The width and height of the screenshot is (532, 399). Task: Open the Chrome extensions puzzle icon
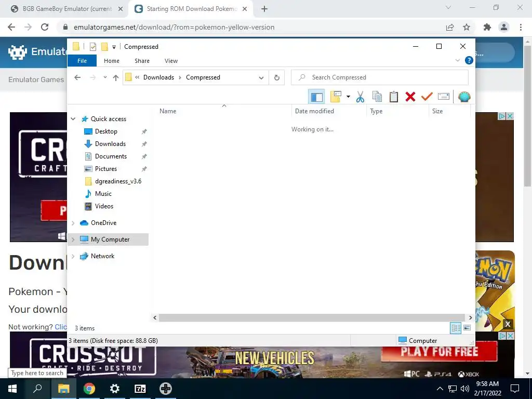pyautogui.click(x=487, y=27)
